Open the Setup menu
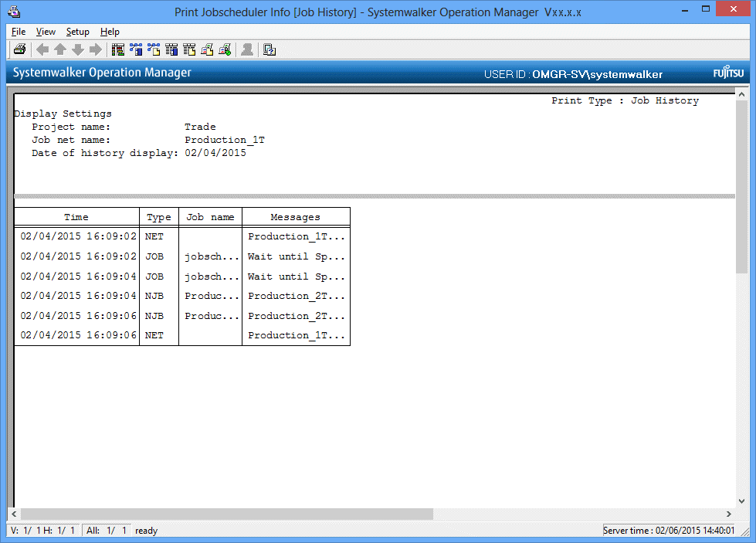This screenshot has width=756, height=543. (x=77, y=32)
